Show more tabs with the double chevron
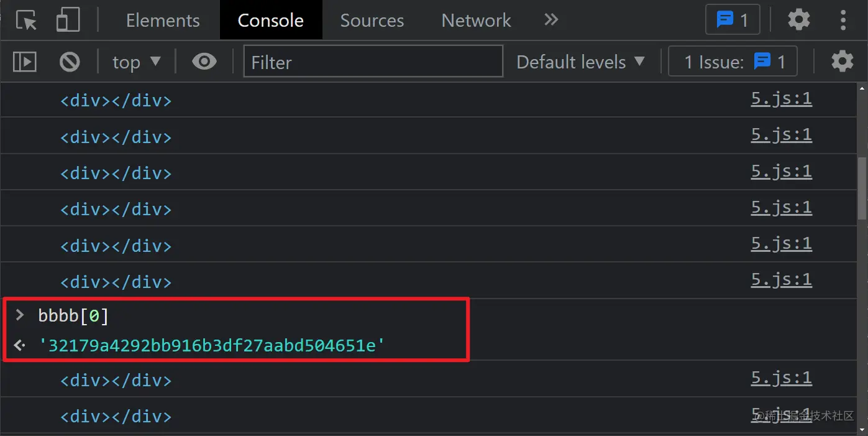Viewport: 868px width, 436px height. [x=551, y=20]
